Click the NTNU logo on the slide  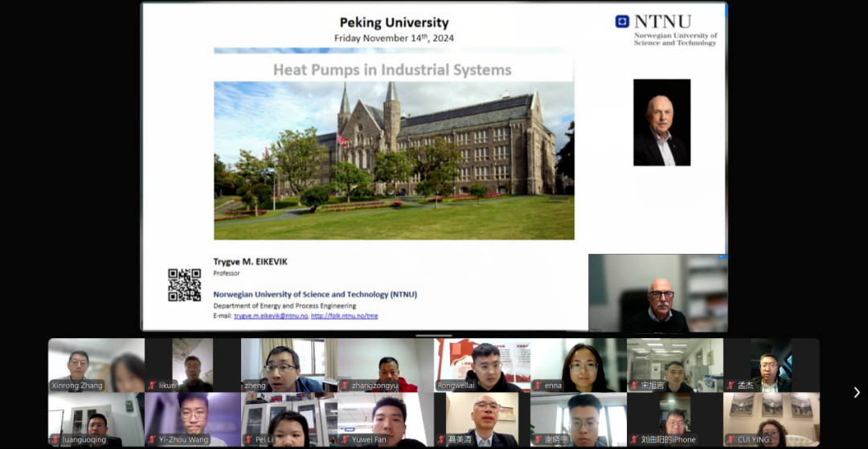coord(666,30)
